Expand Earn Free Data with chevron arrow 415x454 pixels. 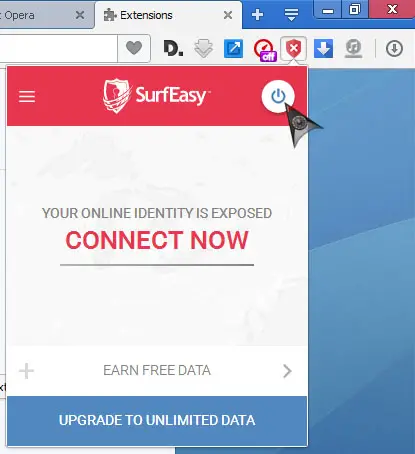(287, 371)
